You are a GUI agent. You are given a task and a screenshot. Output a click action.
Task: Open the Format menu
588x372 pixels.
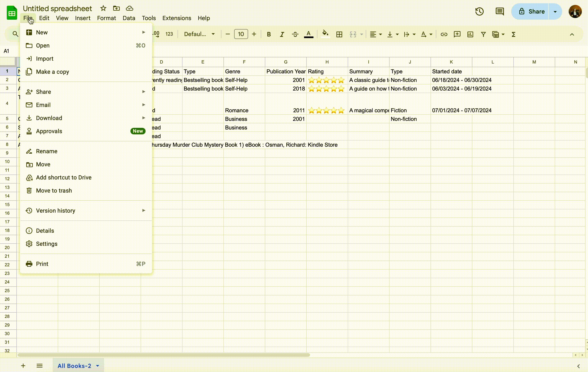(106, 18)
